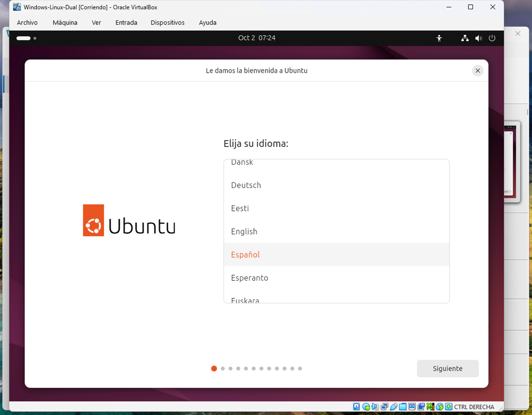Click the orange first page indicator dot
Image resolution: width=532 pixels, height=415 pixels.
click(214, 368)
